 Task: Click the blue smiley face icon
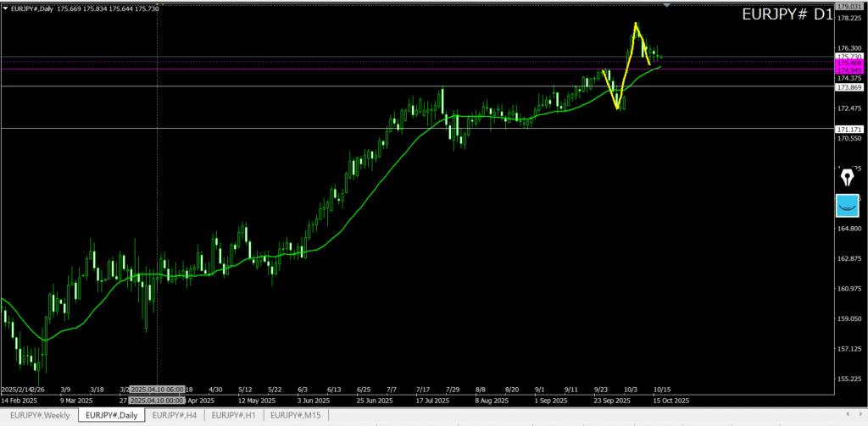coord(848,204)
